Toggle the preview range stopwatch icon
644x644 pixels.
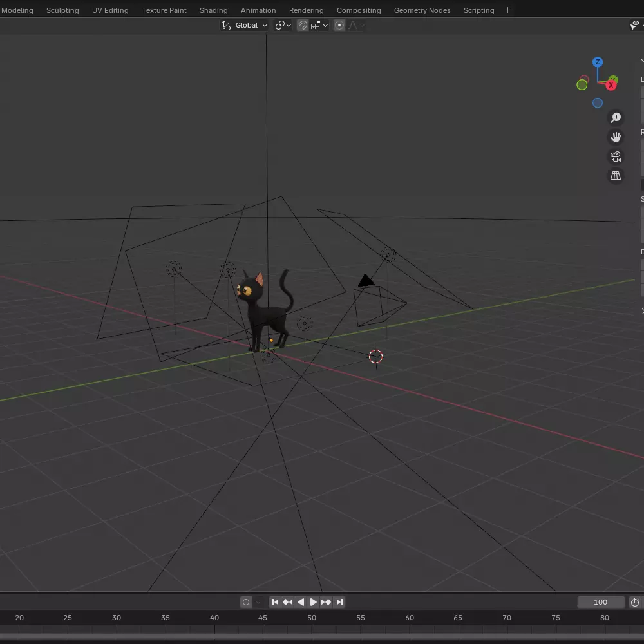coord(635,602)
